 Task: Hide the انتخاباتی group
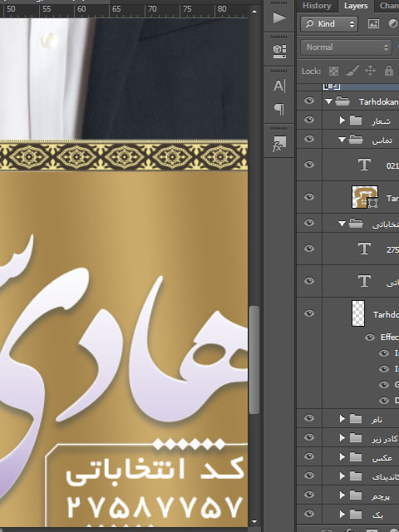tap(309, 223)
